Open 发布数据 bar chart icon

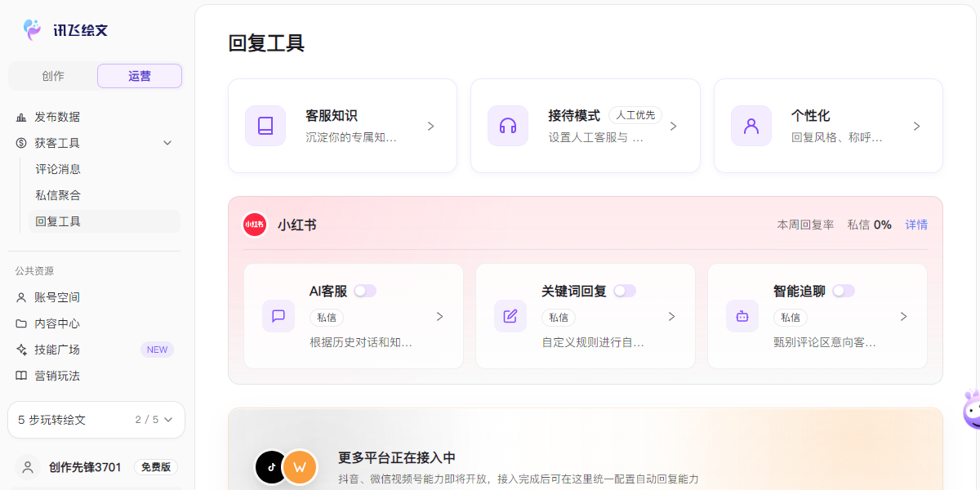pyautogui.click(x=21, y=117)
